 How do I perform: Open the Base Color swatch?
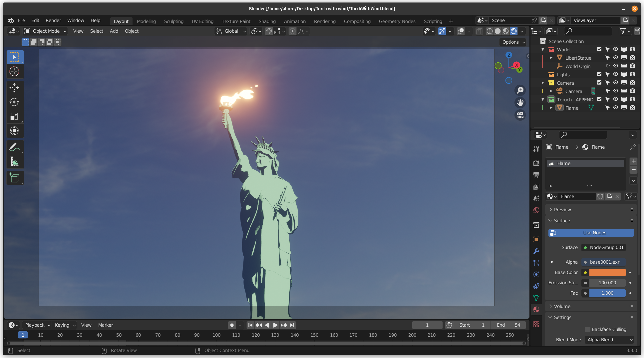(607, 272)
